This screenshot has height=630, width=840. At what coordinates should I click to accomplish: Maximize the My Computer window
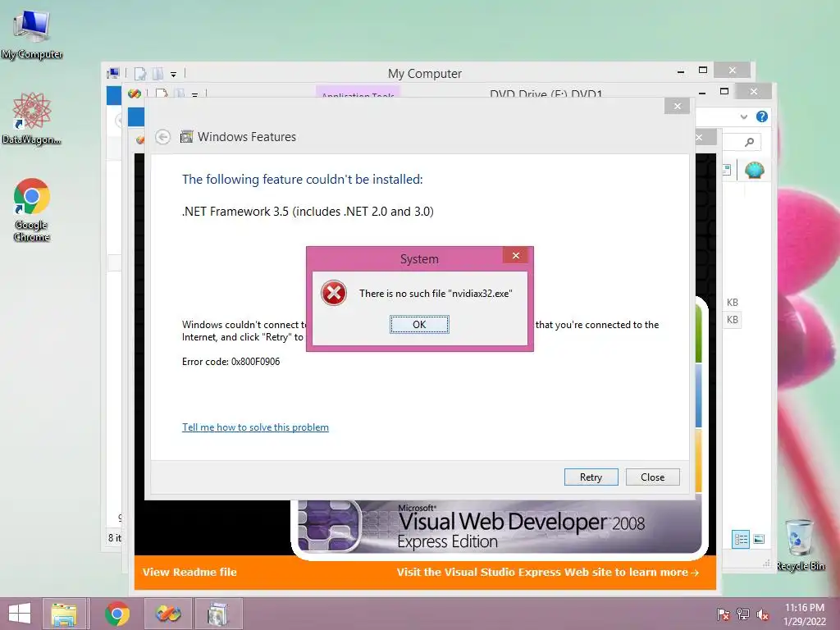tap(703, 71)
